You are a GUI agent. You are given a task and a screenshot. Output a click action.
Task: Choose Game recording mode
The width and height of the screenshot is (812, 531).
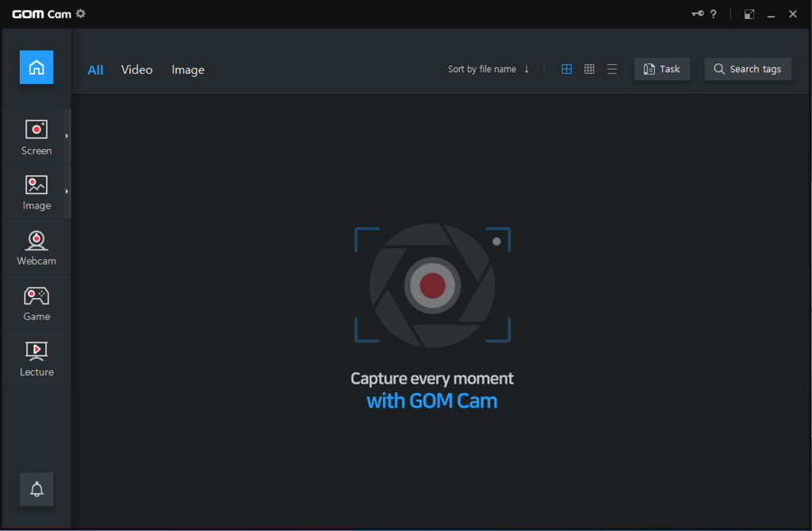point(36,304)
